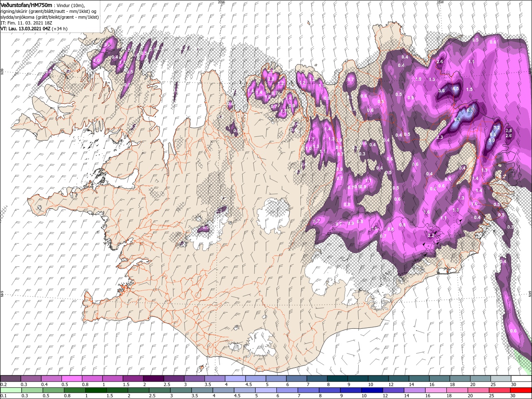Pick the pale green 0.1–0.3 rain legend swatch
This screenshot has width=532, height=399.
10,390
